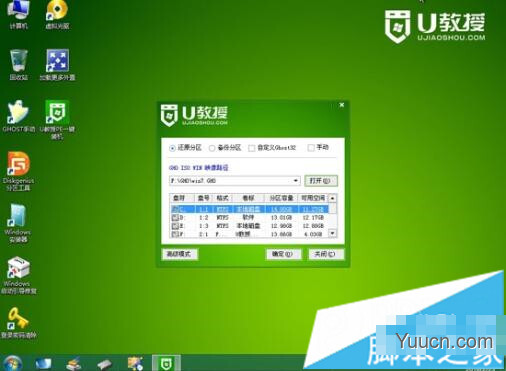Click the 软件 label cell in the D: row
The height and width of the screenshot is (371, 506).
(248, 217)
